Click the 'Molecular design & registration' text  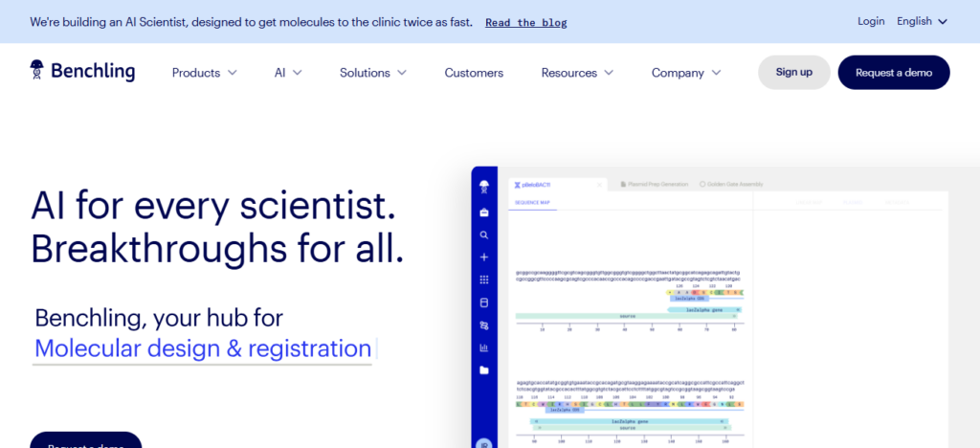tap(203, 348)
